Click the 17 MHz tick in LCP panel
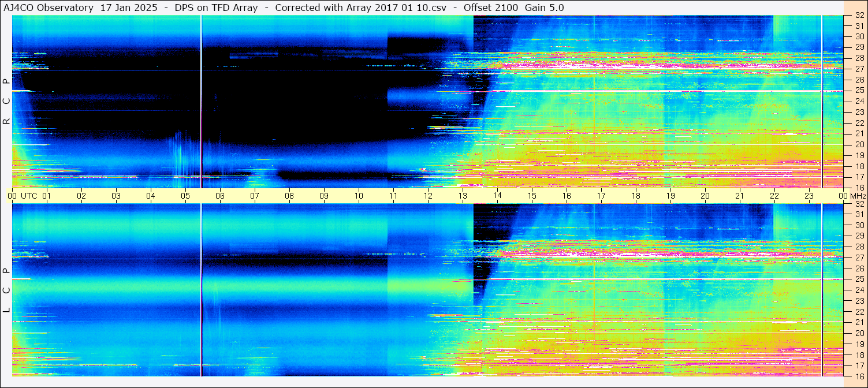Screen dimensions: 868x388 pos(859,365)
